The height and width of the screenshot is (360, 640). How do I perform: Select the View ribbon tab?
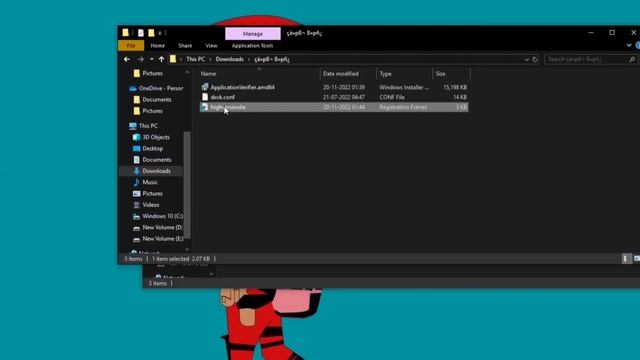(211, 46)
